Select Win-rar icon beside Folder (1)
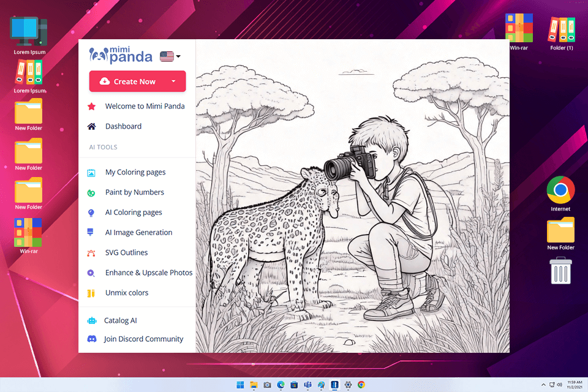The height and width of the screenshot is (392, 588). [x=519, y=32]
